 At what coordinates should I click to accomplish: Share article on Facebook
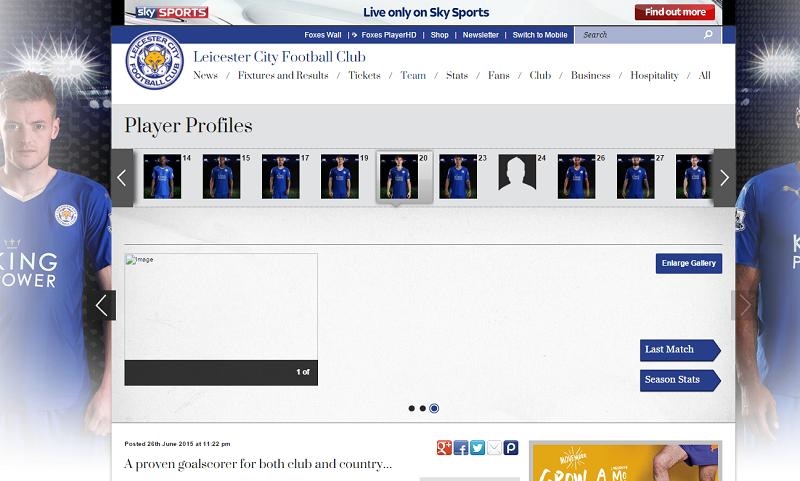pos(461,448)
